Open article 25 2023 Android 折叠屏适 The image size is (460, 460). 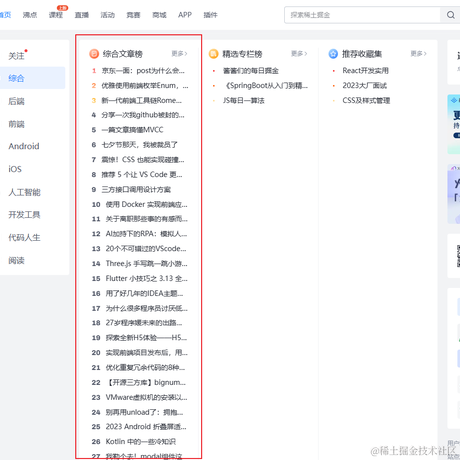146,427
